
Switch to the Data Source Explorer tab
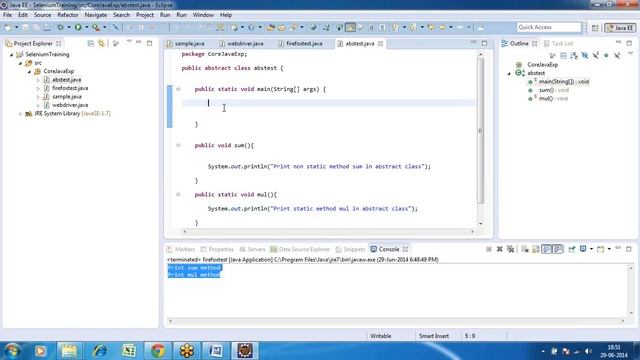tap(300, 249)
